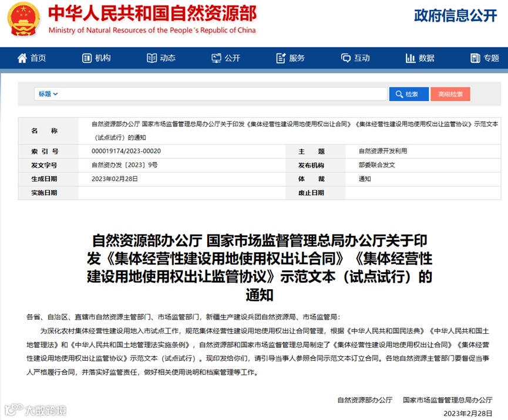Click the signature 国家市场监督管理总局办公厅
This screenshot has height=420, width=508.
(x=448, y=400)
